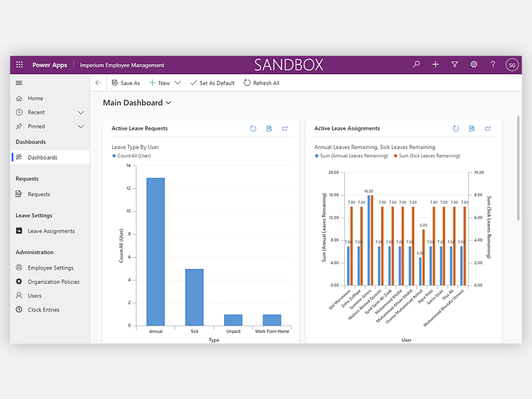Click the Clock Entries clock icon
Image resolution: width=532 pixels, height=399 pixels.
(19, 310)
